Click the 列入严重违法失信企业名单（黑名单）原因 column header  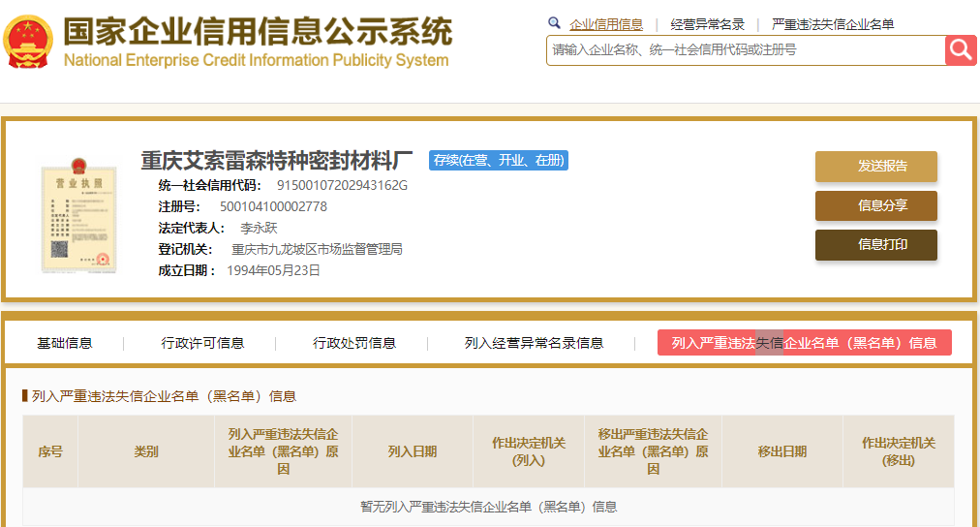pyautogui.click(x=283, y=451)
